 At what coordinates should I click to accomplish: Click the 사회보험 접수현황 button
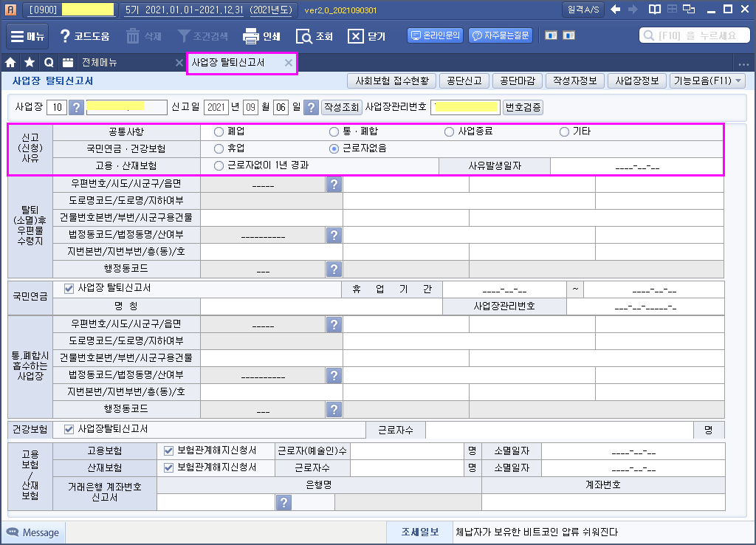[391, 81]
